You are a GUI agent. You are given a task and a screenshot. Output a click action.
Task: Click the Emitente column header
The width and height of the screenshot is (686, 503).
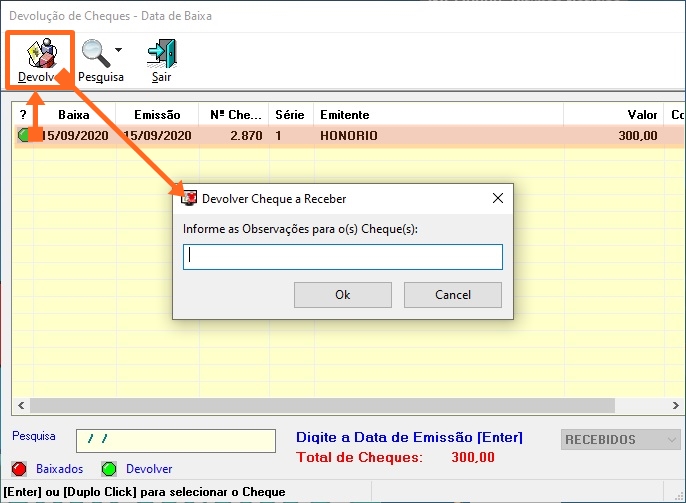pos(438,115)
